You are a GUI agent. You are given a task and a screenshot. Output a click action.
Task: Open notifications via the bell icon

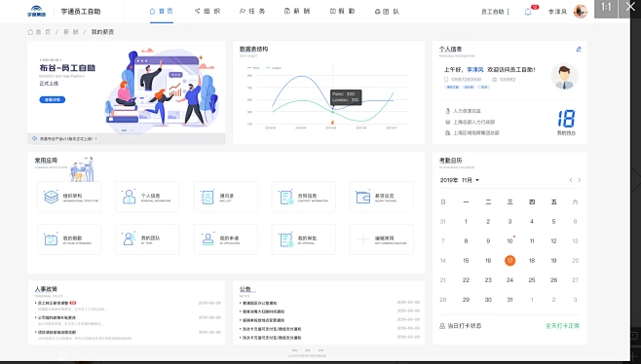click(x=528, y=12)
